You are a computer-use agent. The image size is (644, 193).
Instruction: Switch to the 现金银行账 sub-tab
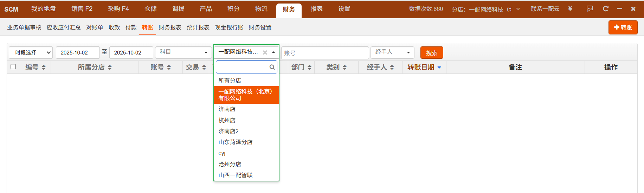pyautogui.click(x=229, y=27)
